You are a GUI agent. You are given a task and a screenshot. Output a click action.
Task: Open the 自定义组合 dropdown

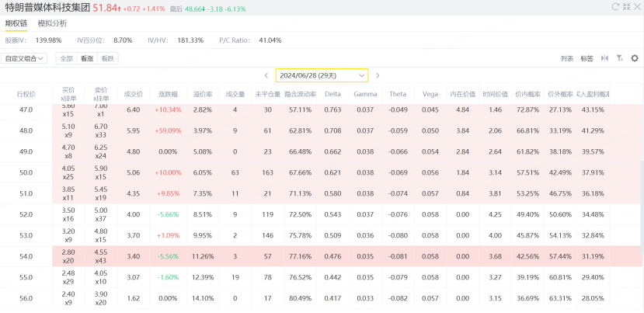(24, 58)
